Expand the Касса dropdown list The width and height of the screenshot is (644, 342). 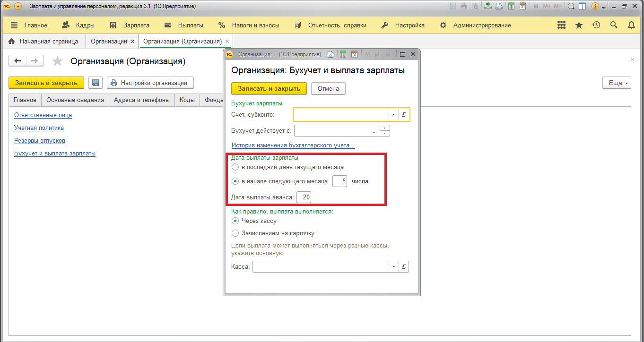point(393,267)
